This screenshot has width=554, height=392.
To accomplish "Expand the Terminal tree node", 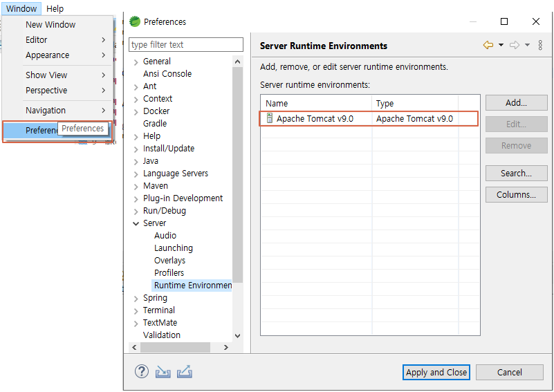I will point(136,312).
